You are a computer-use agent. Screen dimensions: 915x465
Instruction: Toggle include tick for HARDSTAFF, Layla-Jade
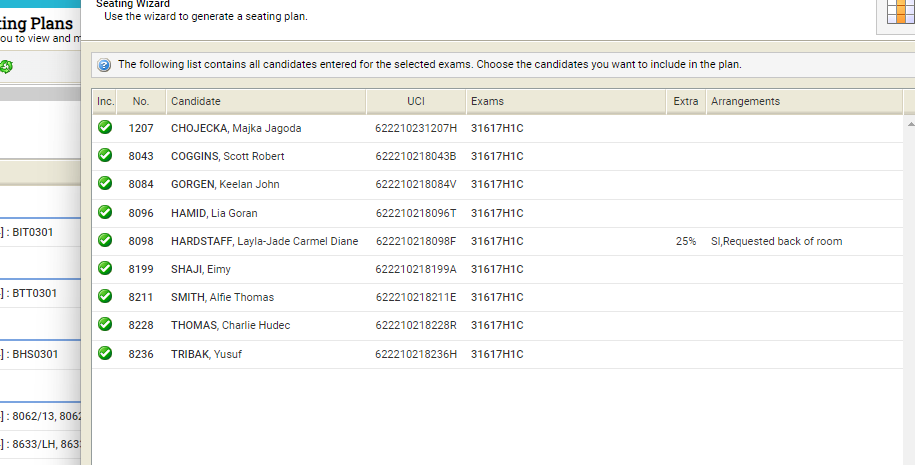point(105,241)
